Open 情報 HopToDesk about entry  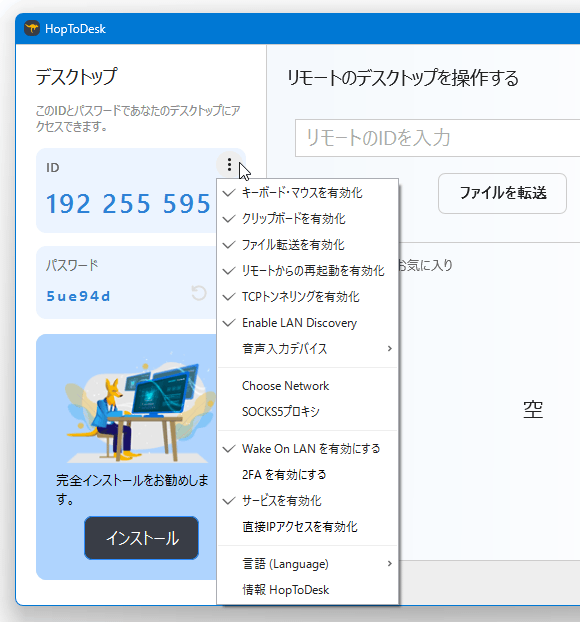click(x=307, y=589)
